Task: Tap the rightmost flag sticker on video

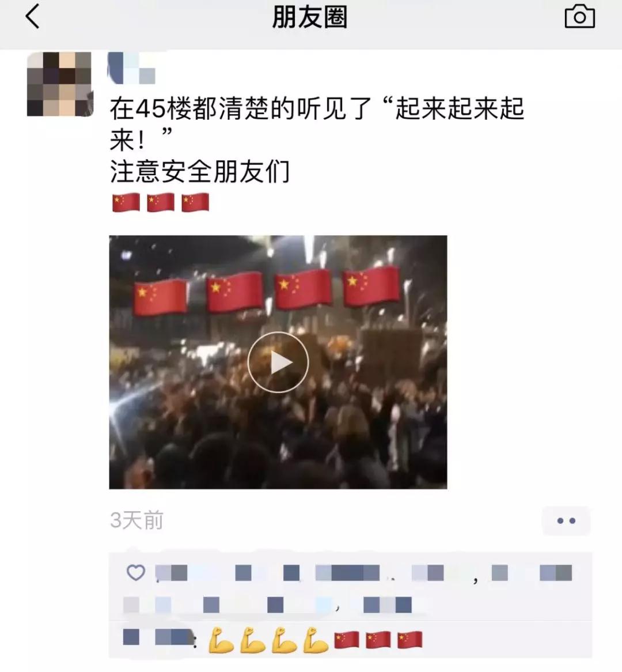Action: coord(371,286)
